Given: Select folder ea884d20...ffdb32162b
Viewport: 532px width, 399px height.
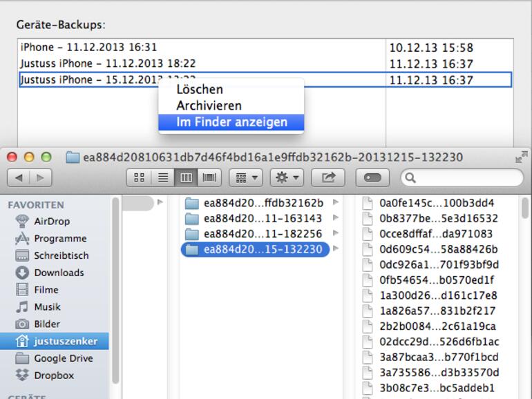Looking at the screenshot, I should click(x=254, y=203).
